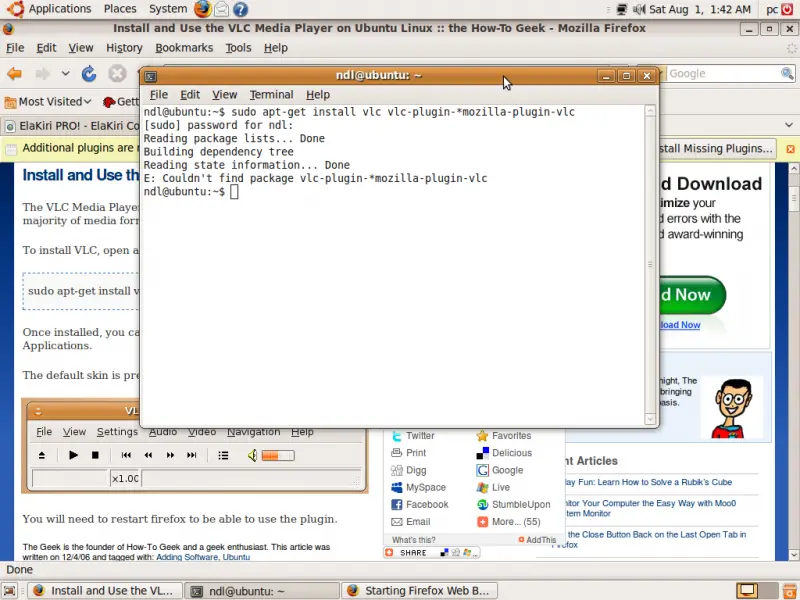Screen dimensions: 800x600
Task: Share on MySpace
Action: pos(418,487)
